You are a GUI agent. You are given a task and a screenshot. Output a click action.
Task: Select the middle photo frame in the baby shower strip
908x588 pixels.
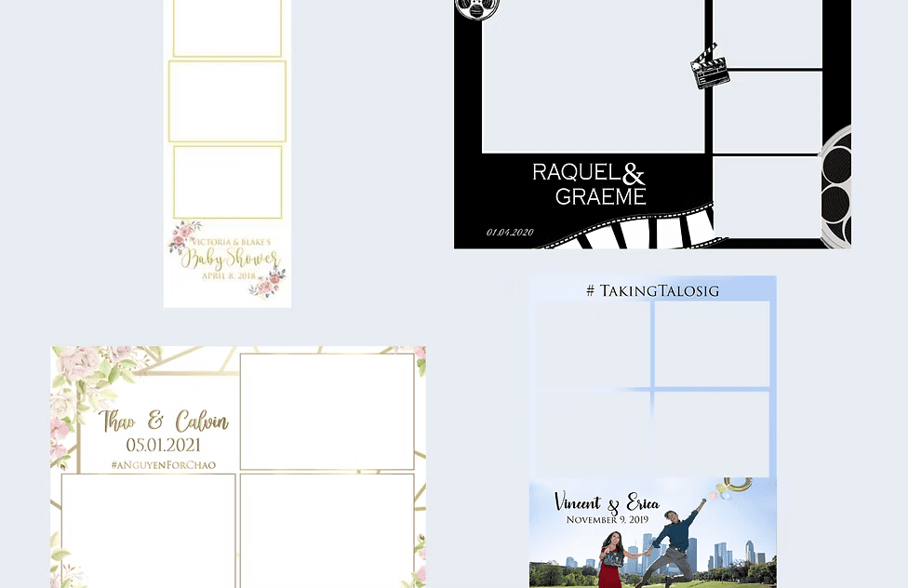click(x=227, y=101)
